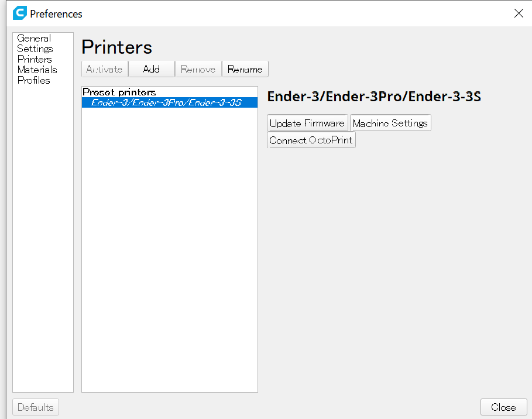Close the Preferences dialog with Close button

(503, 407)
